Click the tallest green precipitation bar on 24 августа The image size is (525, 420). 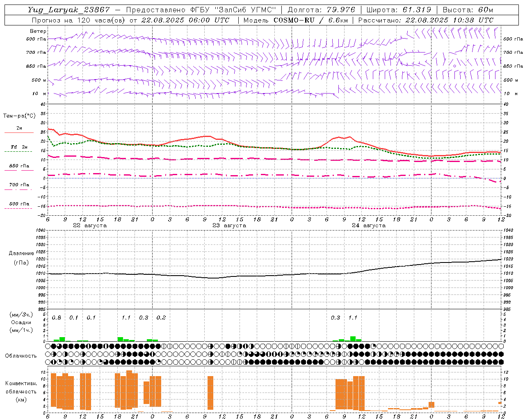click(353, 339)
